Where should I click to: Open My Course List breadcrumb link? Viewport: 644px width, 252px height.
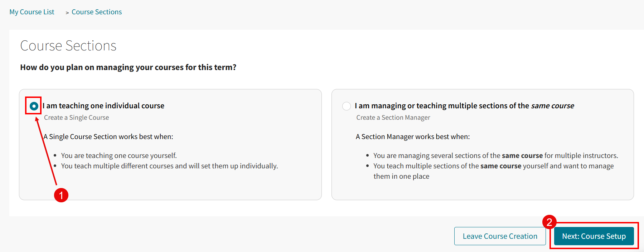32,12
